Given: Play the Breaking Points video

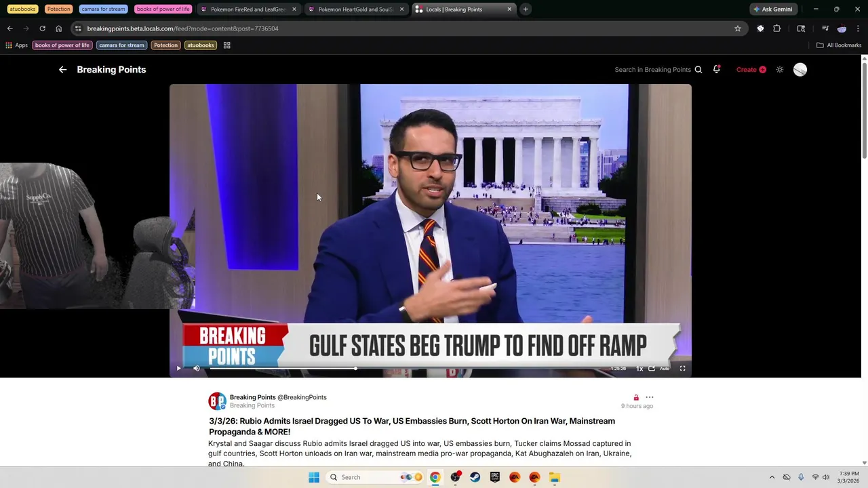Looking at the screenshot, I should [x=178, y=368].
